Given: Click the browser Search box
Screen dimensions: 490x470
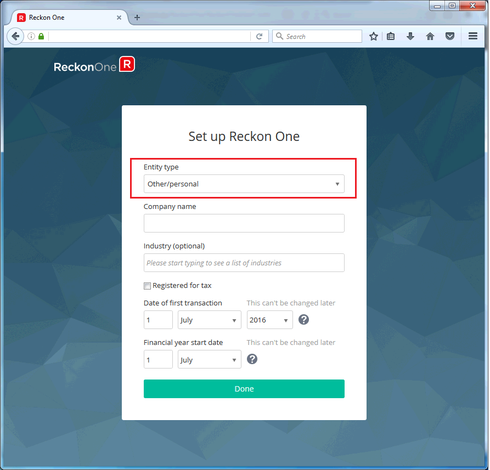Looking at the screenshot, I should click(317, 36).
